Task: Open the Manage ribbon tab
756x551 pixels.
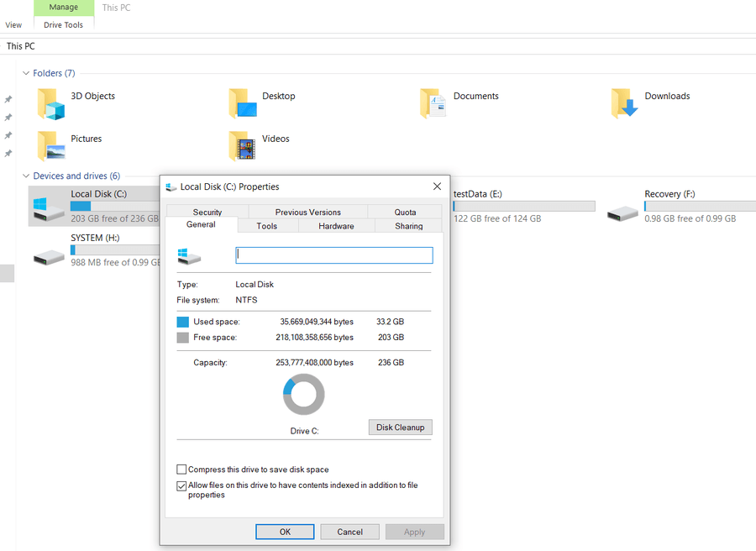Action: tap(64, 8)
